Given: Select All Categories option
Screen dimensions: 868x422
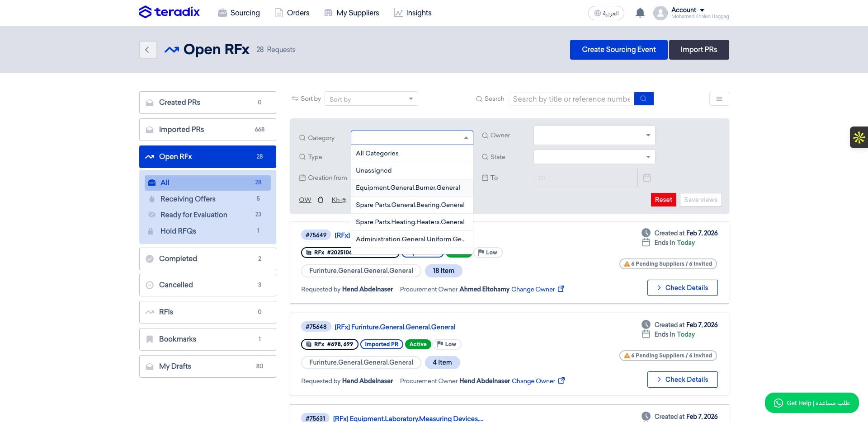Looking at the screenshot, I should pyautogui.click(x=412, y=153).
